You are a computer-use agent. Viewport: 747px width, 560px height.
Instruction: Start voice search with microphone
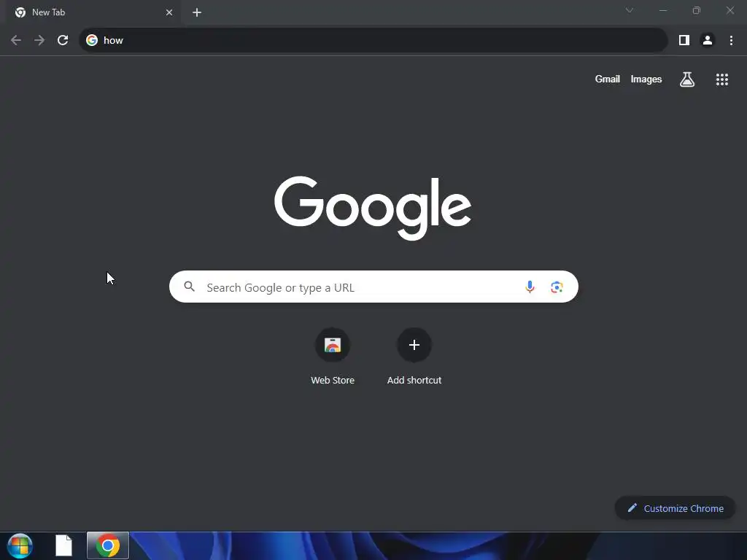(530, 287)
